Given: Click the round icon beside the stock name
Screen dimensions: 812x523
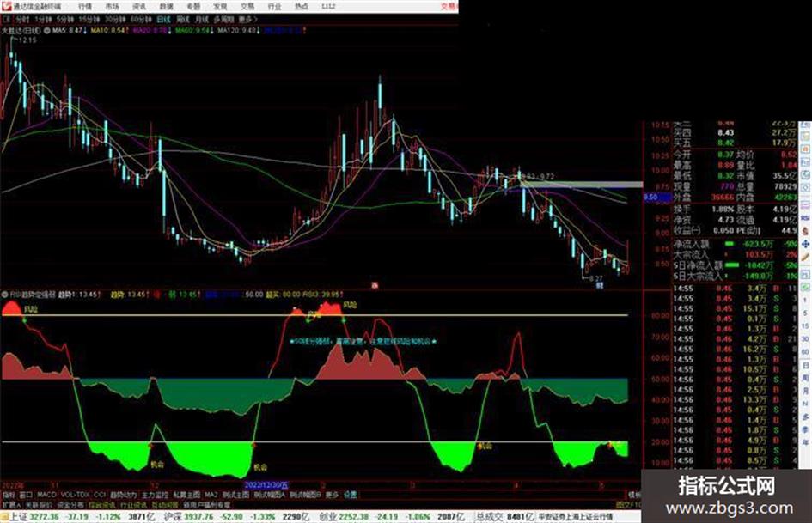Looking at the screenshot, I should click(47, 31).
